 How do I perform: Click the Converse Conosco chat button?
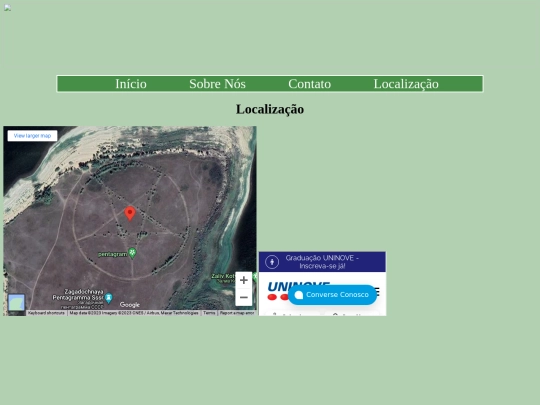click(332, 295)
